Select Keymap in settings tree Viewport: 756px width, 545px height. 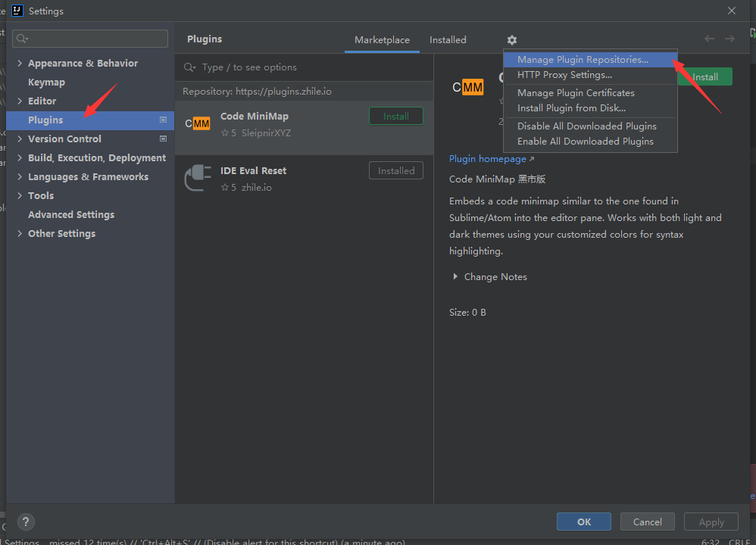46,82
